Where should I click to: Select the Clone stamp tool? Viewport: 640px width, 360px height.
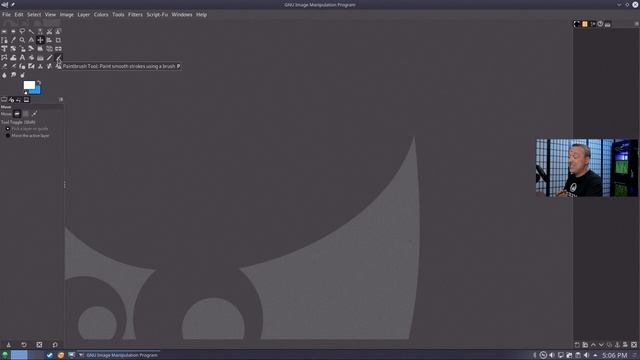40,66
